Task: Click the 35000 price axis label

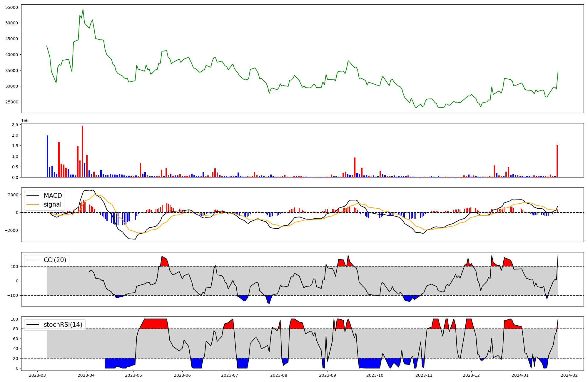Action: click(x=12, y=71)
